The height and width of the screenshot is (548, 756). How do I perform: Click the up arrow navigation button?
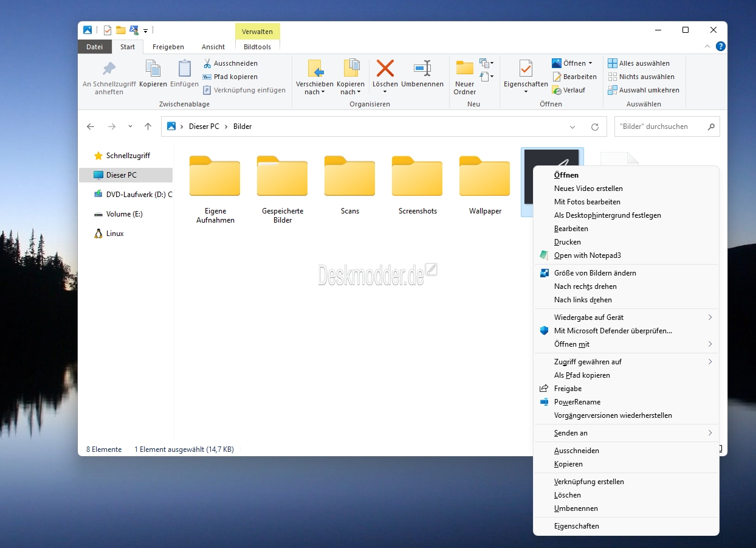point(148,127)
